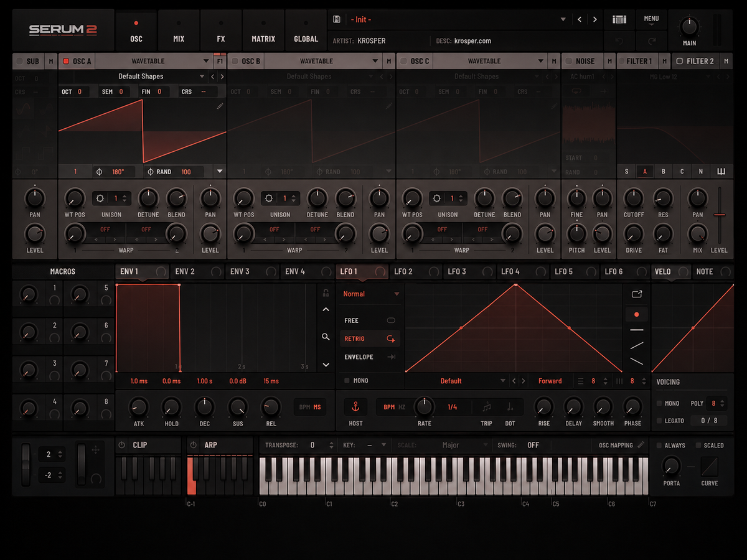Screen dimensions: 747x560
Task: Click the save preset disk icon
Action: point(337,19)
